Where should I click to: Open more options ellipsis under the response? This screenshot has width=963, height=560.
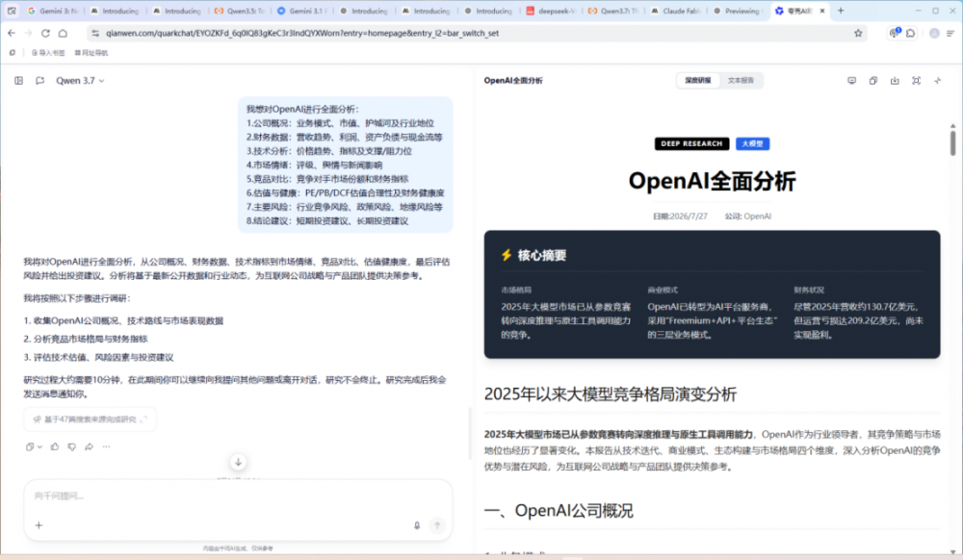pyautogui.click(x=106, y=446)
